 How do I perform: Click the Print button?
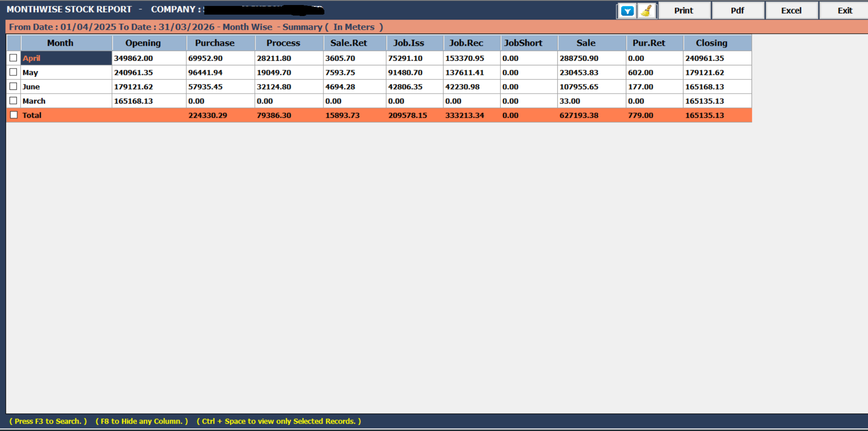point(684,10)
